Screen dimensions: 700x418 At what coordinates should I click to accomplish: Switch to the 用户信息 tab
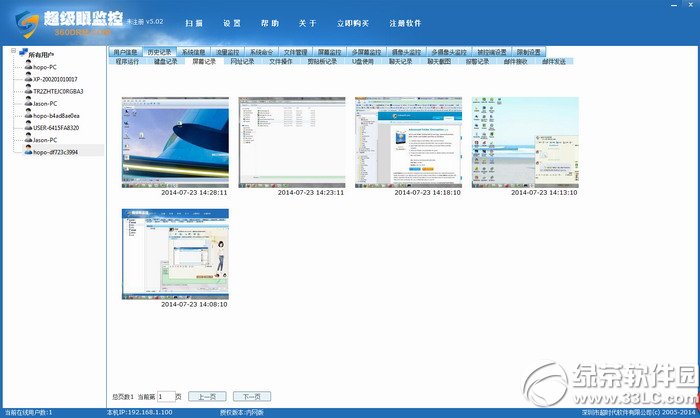[x=125, y=52]
